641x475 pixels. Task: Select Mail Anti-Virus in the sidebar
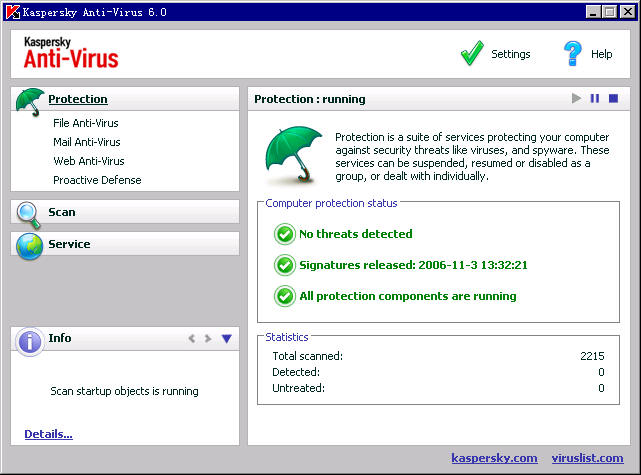click(x=87, y=142)
